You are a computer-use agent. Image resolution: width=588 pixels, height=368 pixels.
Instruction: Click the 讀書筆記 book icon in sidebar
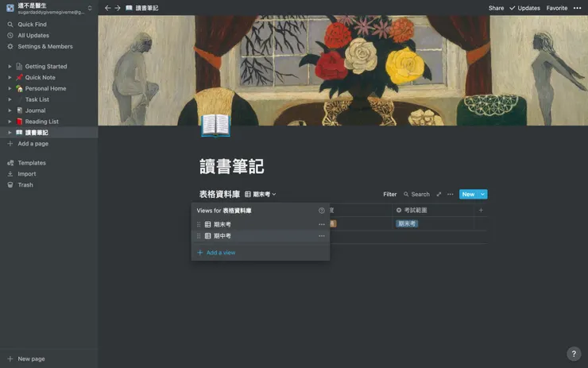click(19, 133)
